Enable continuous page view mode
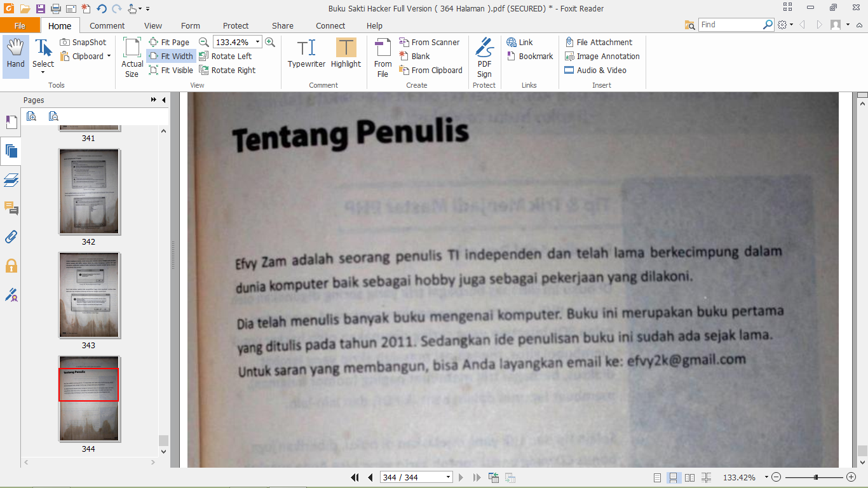Screen dimensions: 868x488 [674, 477]
